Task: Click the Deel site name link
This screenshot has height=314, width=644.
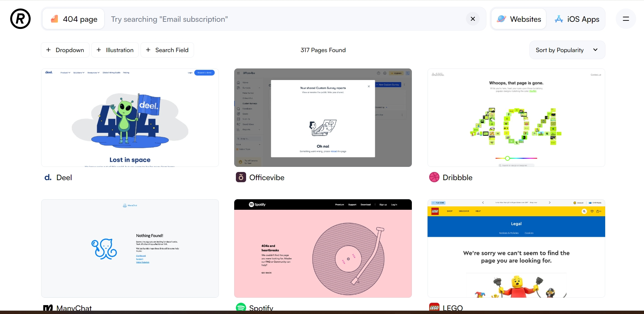Action: (64, 178)
